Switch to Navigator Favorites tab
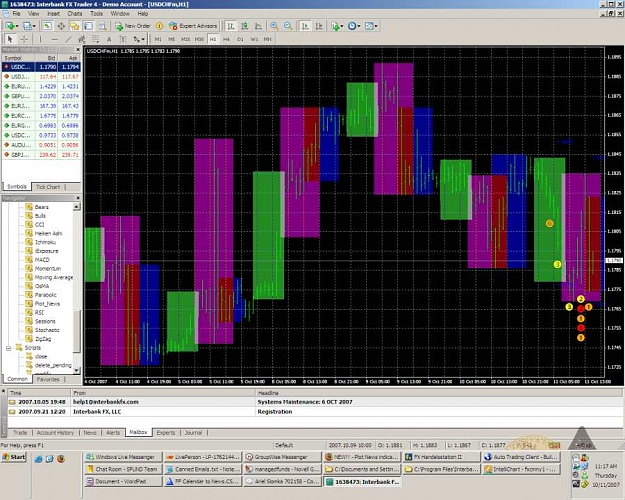625x500 pixels. 48,379
